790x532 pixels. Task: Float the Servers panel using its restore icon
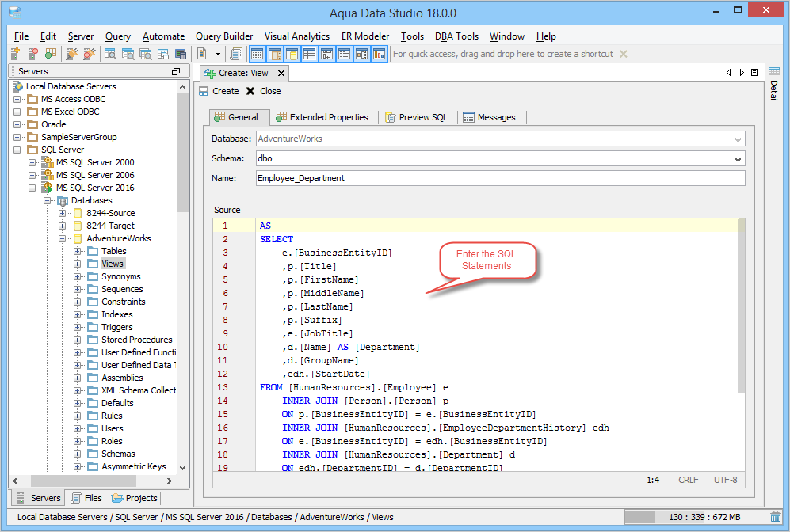tap(176, 71)
